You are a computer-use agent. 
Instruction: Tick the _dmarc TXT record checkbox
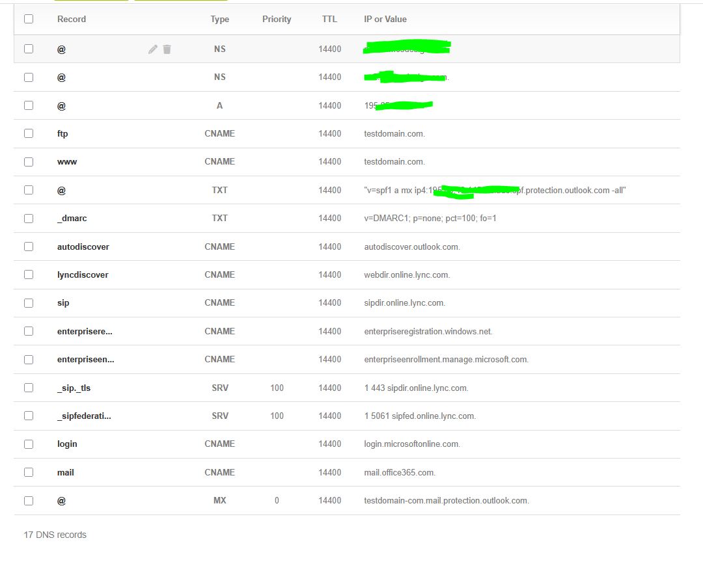(29, 218)
